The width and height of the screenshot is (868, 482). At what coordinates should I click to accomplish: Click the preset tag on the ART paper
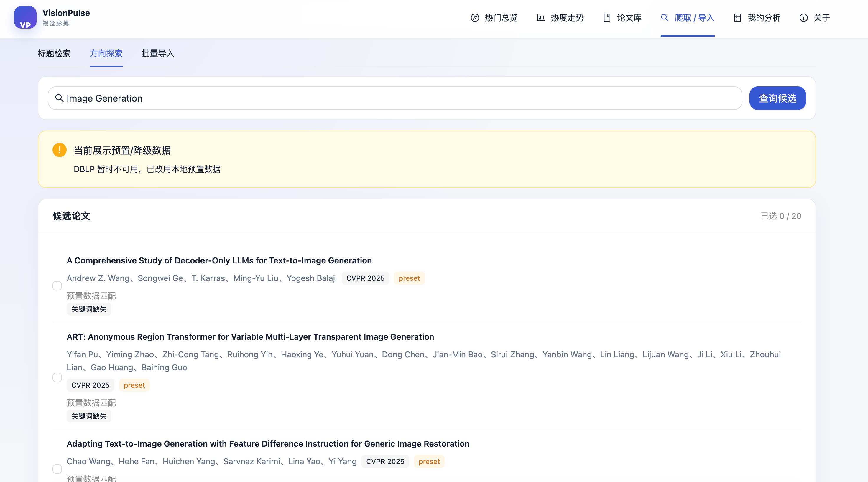pos(134,385)
